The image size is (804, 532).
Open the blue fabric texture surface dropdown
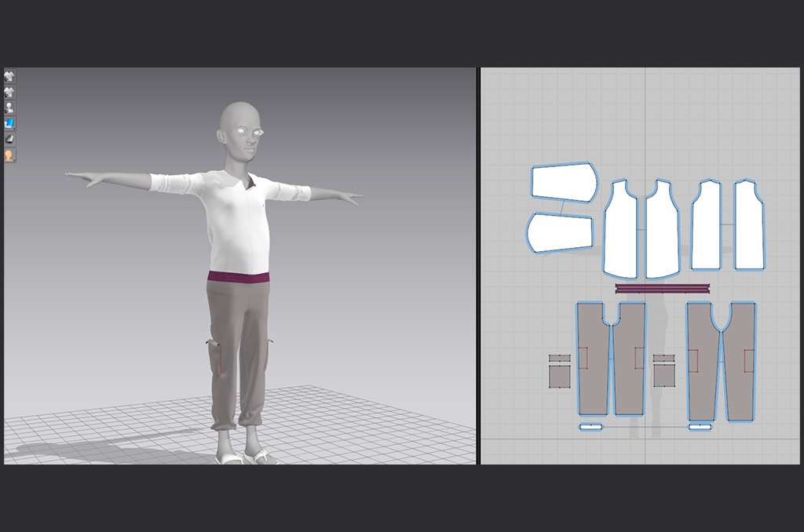[9, 123]
